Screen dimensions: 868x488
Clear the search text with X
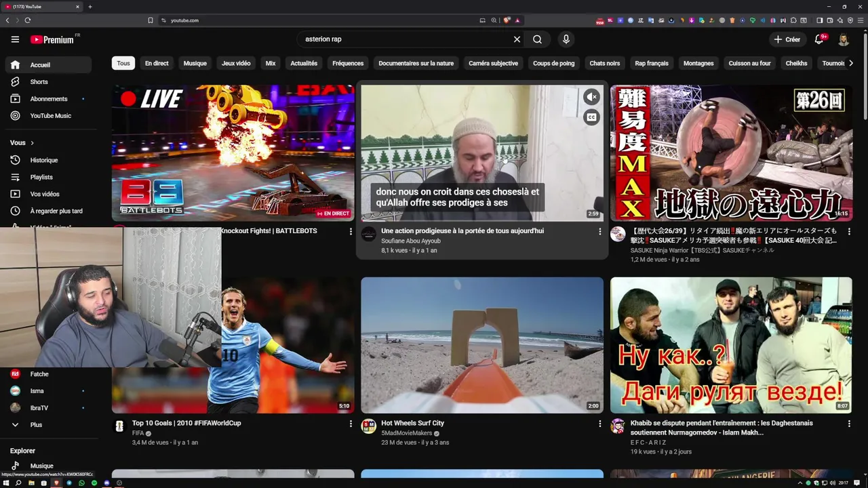pyautogui.click(x=517, y=39)
